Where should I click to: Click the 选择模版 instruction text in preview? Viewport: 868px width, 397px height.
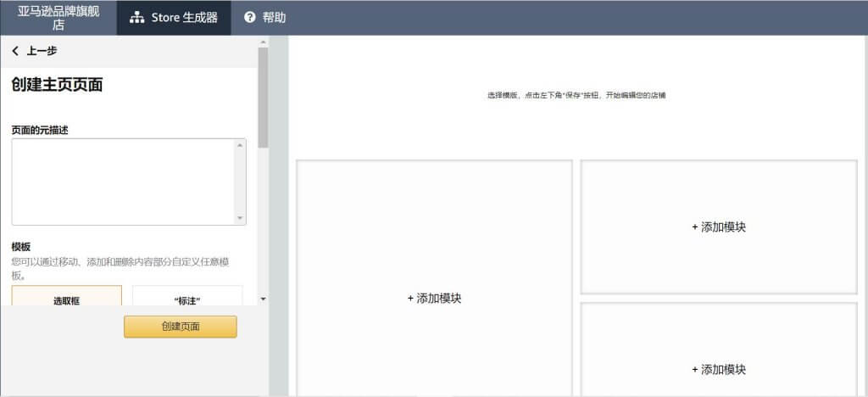click(x=576, y=95)
